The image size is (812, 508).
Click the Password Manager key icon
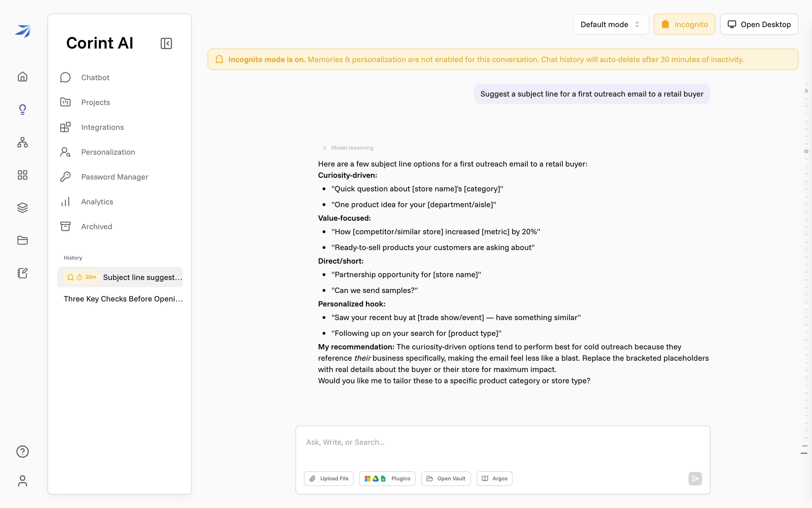(65, 177)
